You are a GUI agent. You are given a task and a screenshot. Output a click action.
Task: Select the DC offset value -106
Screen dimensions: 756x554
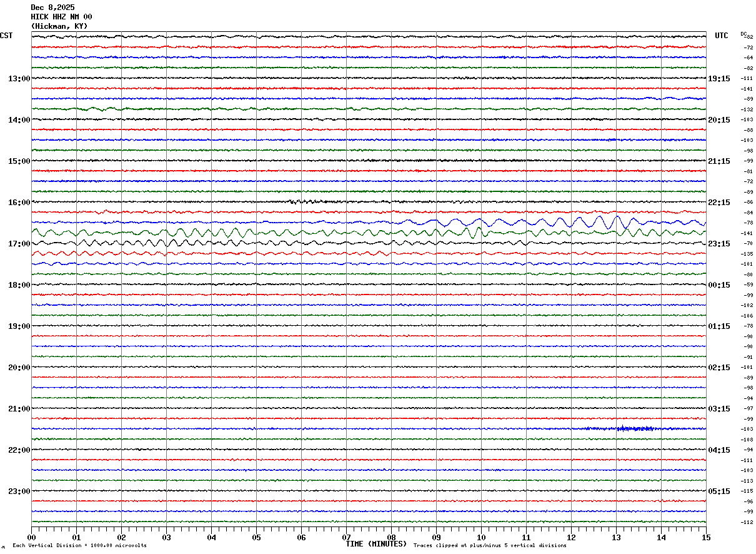746,316
